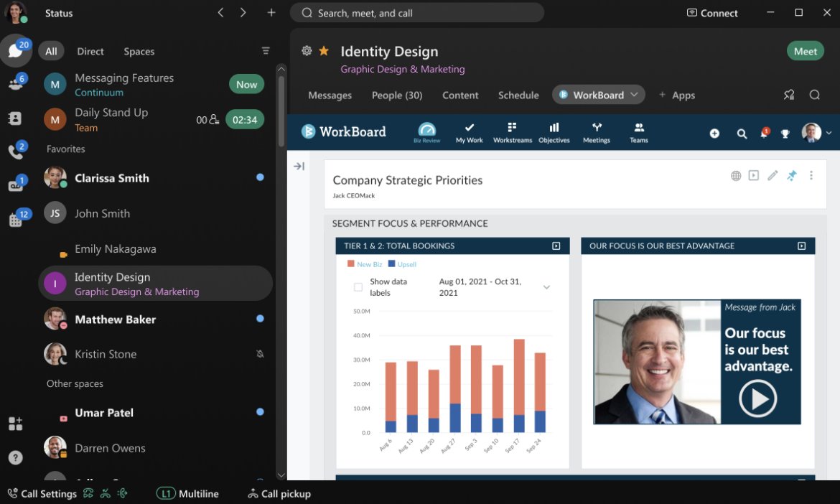Viewport: 840px width, 504px height.
Task: Open Teams icon with badge 6
Action: (x=16, y=83)
